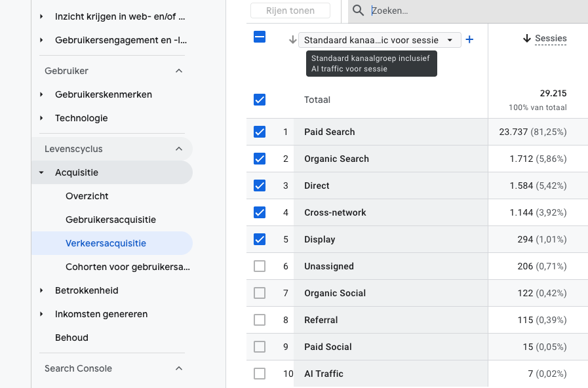Click the Paid Social channel name
Screen dimensions: 588x388
tap(328, 347)
